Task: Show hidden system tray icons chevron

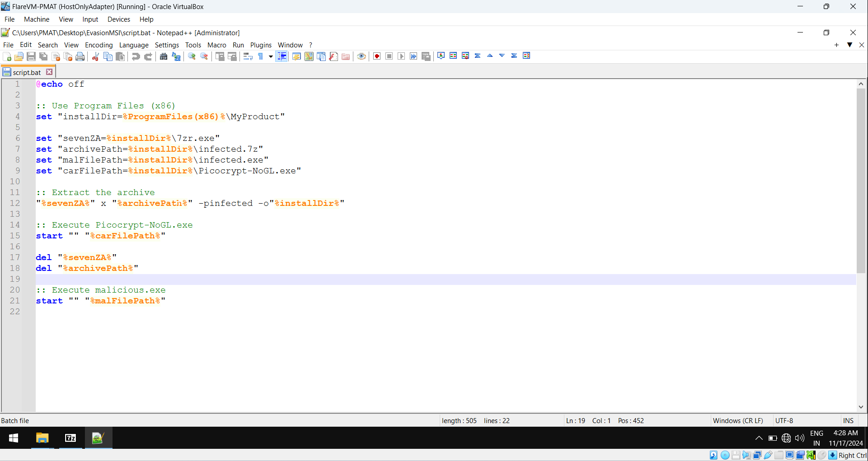Action: pyautogui.click(x=759, y=438)
